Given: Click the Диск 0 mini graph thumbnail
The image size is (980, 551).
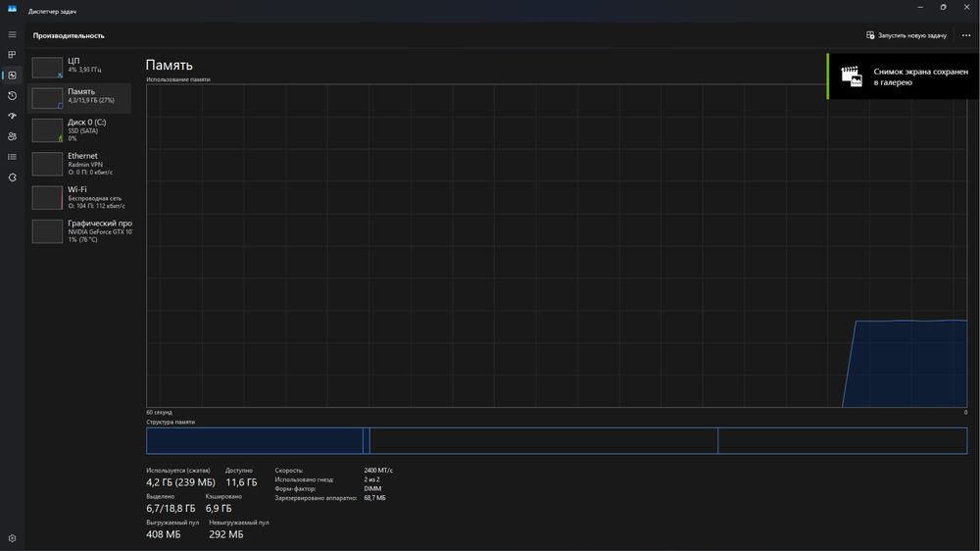Looking at the screenshot, I should click(47, 130).
